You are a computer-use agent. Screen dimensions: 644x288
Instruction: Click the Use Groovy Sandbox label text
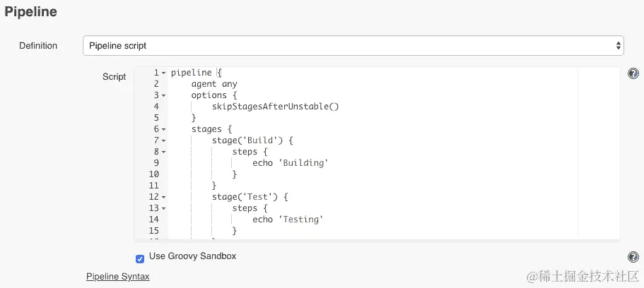pyautogui.click(x=192, y=256)
